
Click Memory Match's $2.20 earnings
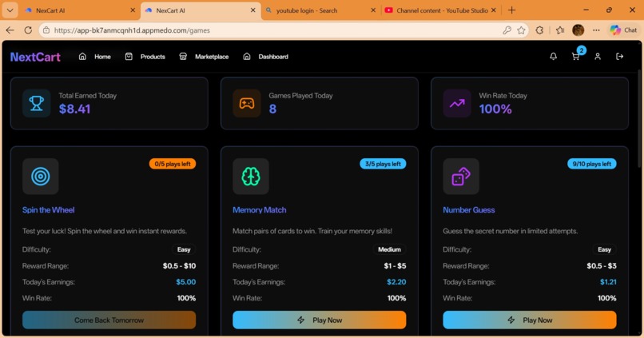pos(396,282)
